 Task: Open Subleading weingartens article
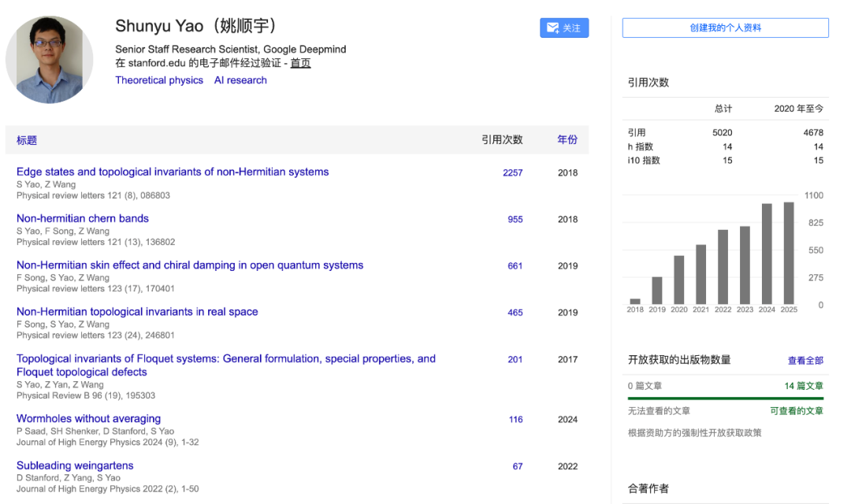75,465
